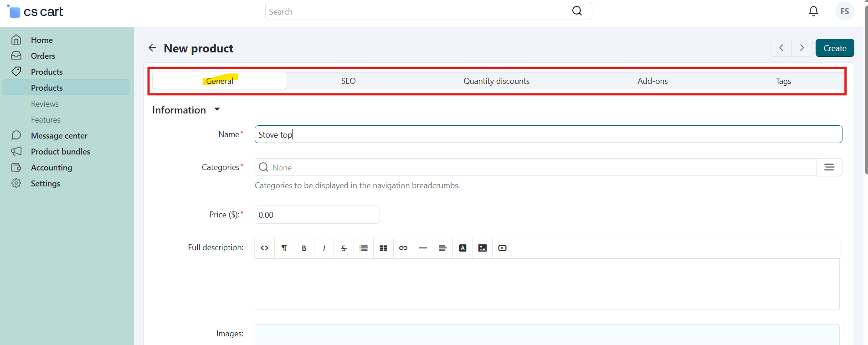868x345 pixels.
Task: Apply italic formatting in description editor
Action: (324, 248)
